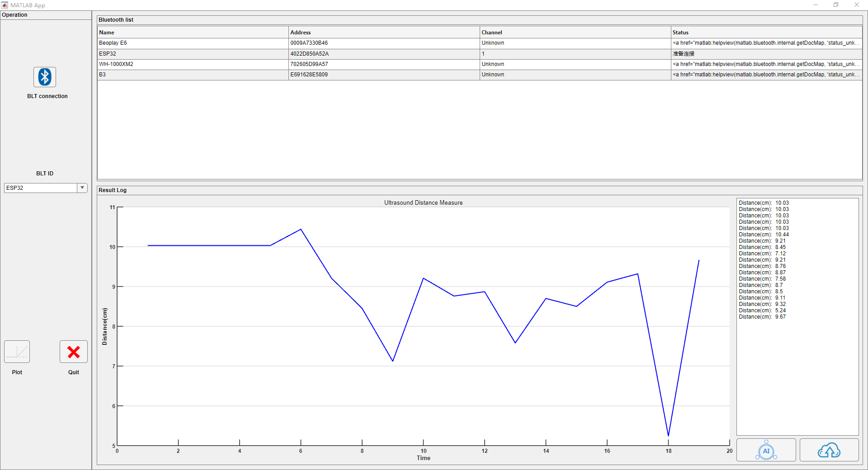868x470 pixels.
Task: Click the Beoplay E6 status link cell
Action: 766,43
